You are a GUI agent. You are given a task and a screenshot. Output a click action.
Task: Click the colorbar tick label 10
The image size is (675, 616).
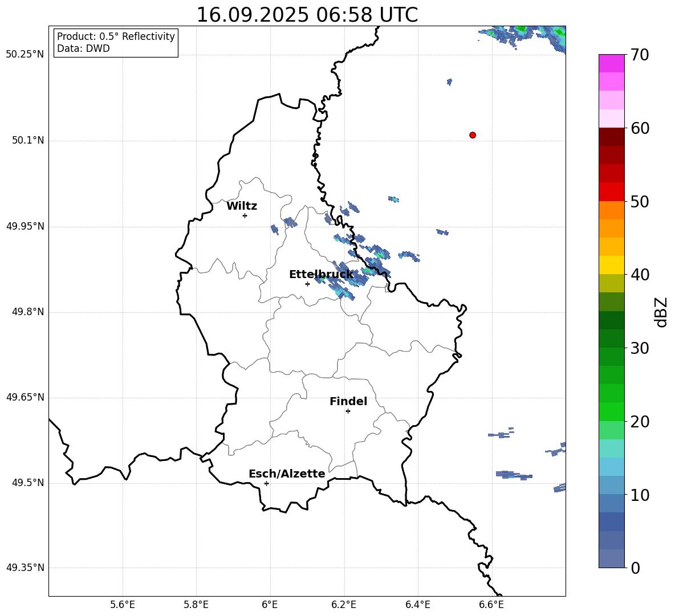640,495
